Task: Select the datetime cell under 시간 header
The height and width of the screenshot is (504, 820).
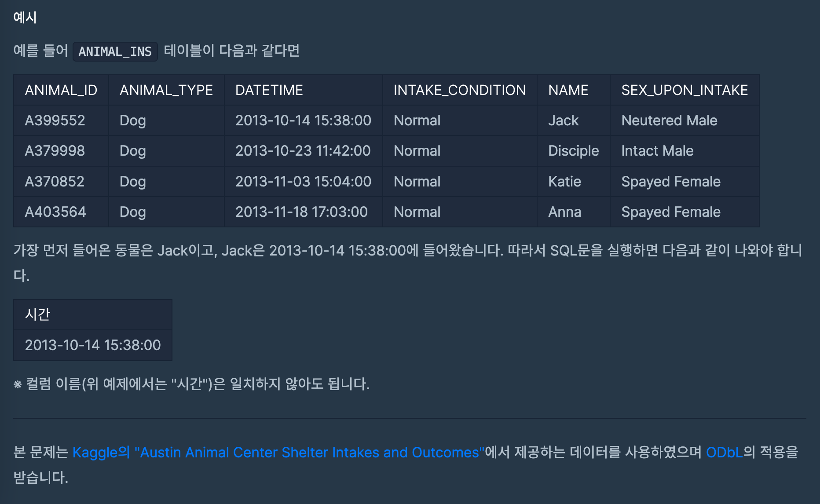Action: tap(93, 345)
